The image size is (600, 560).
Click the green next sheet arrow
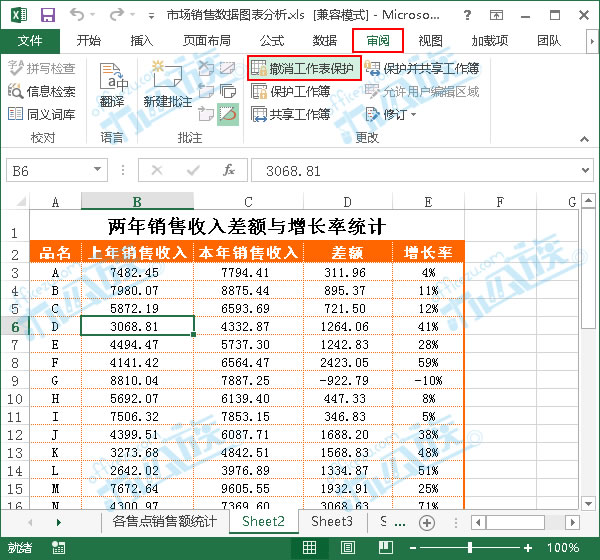click(59, 522)
